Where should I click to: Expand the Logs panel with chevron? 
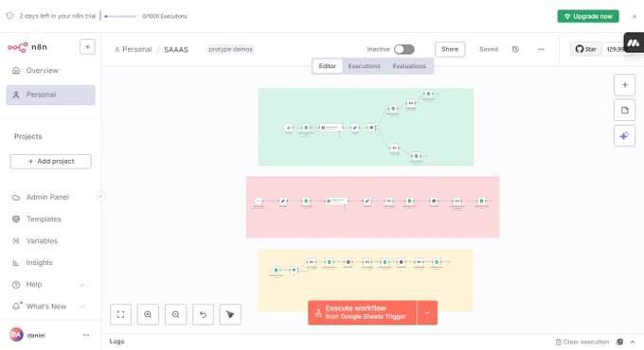tap(633, 341)
